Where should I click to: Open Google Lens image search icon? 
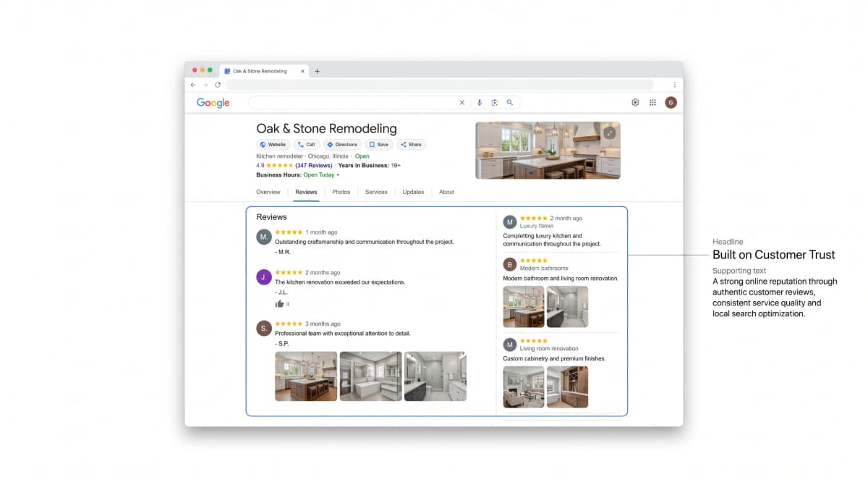(x=494, y=103)
